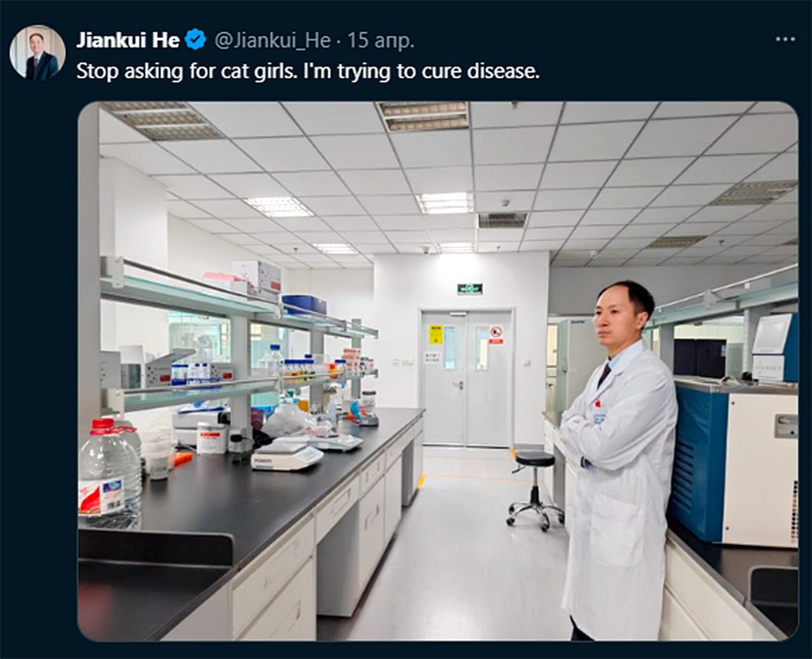Viewport: 812px width, 659px height.
Task: Click the @Jiankui_He handle
Action: pyautogui.click(x=273, y=41)
